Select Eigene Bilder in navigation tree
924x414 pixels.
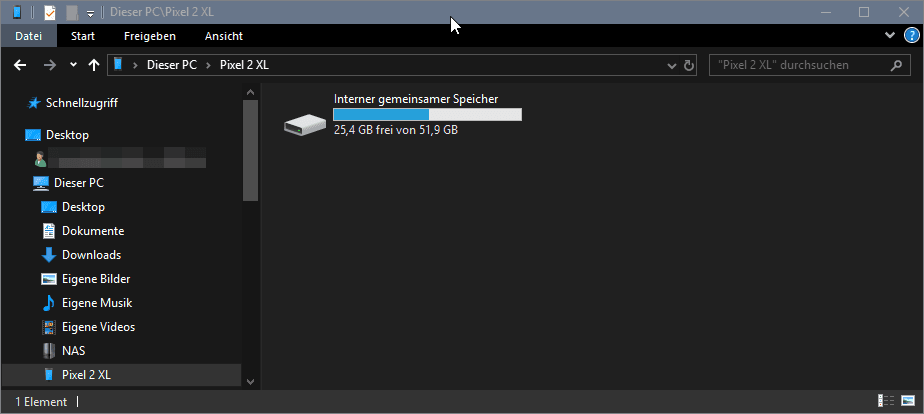[x=96, y=279]
